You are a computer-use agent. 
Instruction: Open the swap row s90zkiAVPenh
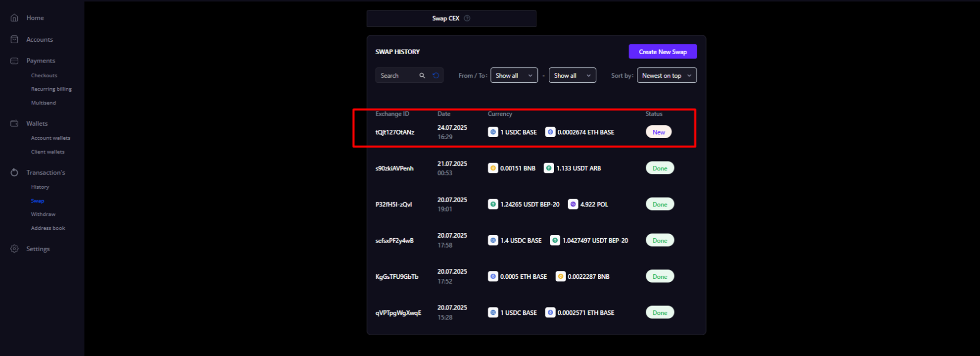(x=394, y=168)
